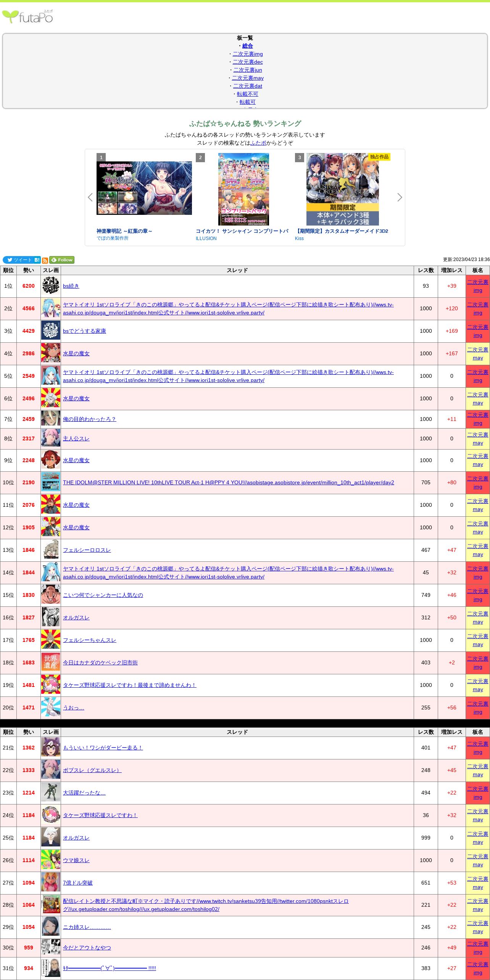Screen dimensions: 490x980
Task: Open the orange RSS feed icon
Action: [45, 260]
